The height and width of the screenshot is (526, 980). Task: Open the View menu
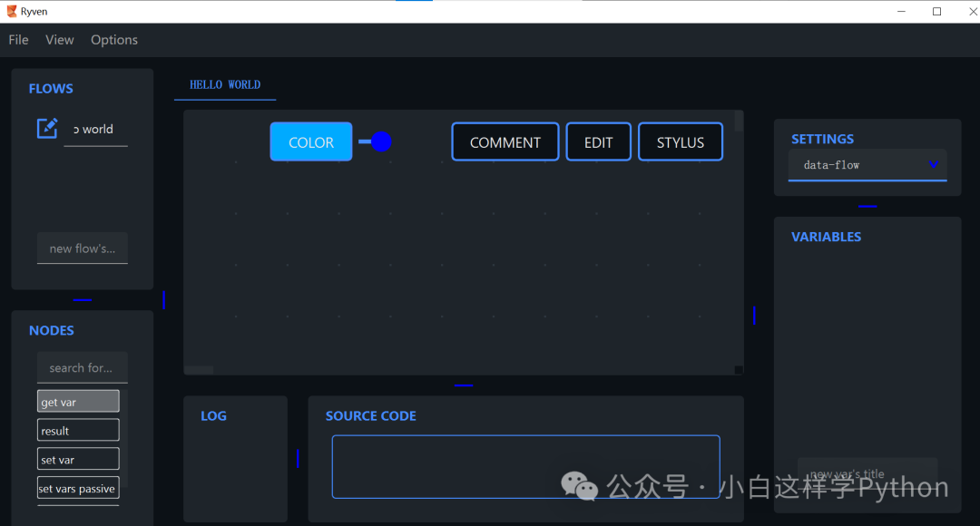click(59, 40)
